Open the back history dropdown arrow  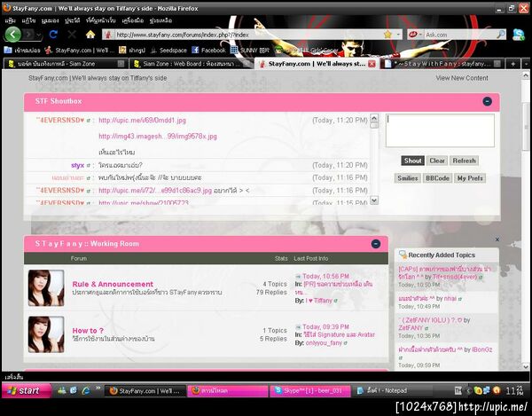pyautogui.click(x=39, y=35)
